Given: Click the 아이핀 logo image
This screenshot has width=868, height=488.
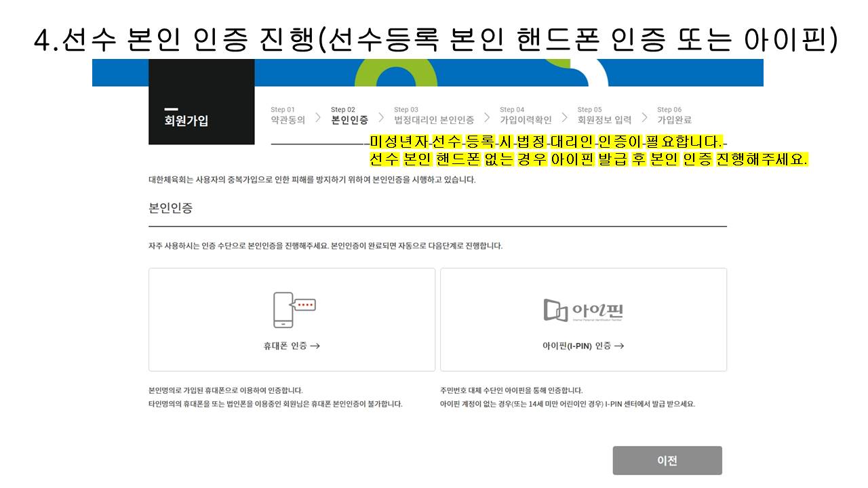Looking at the screenshot, I should point(583,310).
